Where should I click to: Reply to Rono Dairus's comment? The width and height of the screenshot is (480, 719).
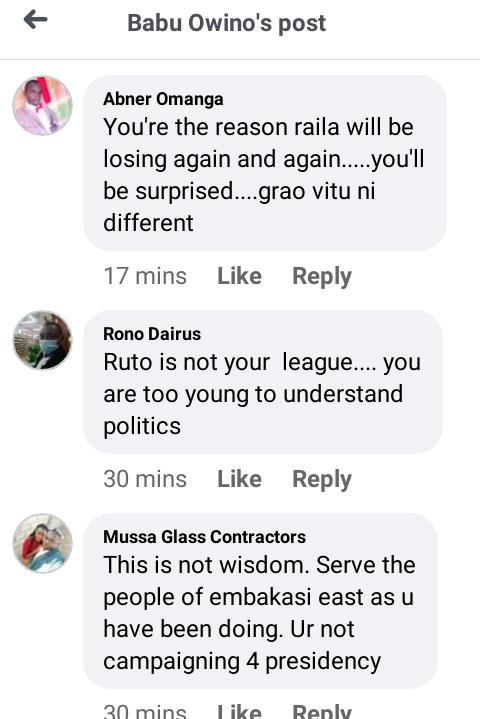pos(322,480)
